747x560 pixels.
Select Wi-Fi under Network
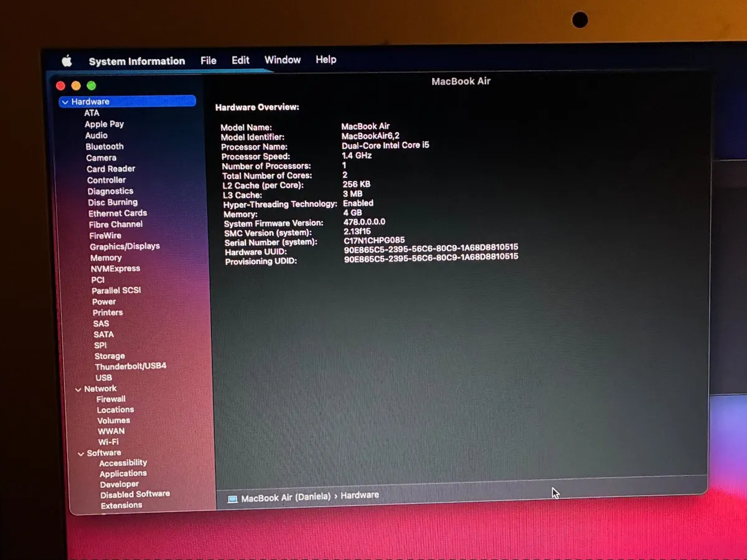click(108, 442)
